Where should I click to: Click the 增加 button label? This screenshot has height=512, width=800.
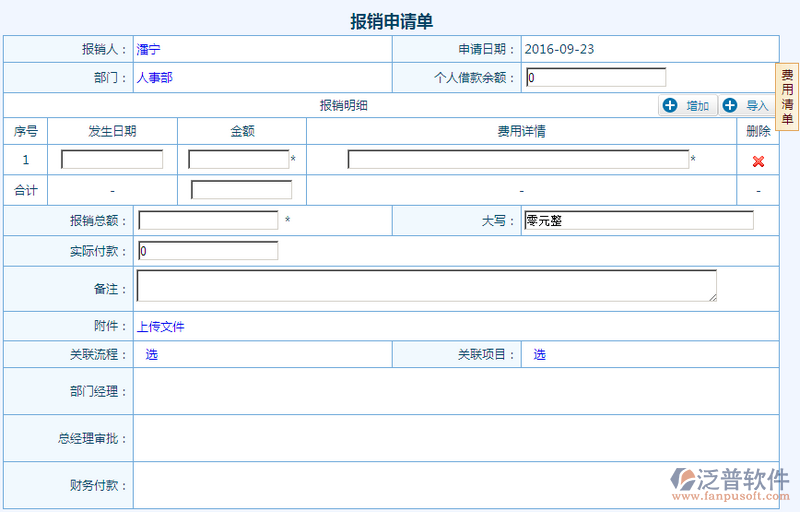[697, 106]
